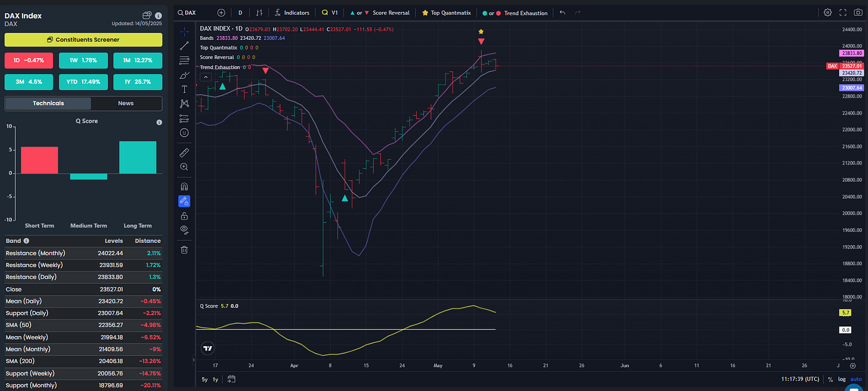Select the Text annotation tool

pos(184,89)
